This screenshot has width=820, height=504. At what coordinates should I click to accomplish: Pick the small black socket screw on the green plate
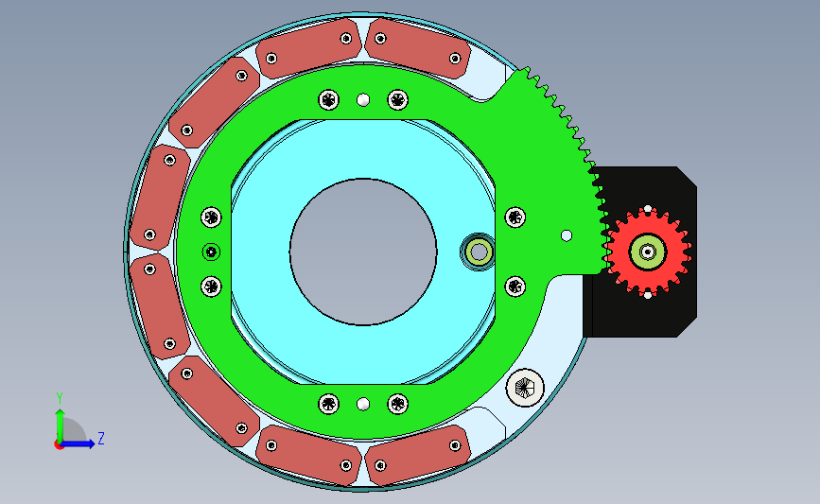point(211,252)
